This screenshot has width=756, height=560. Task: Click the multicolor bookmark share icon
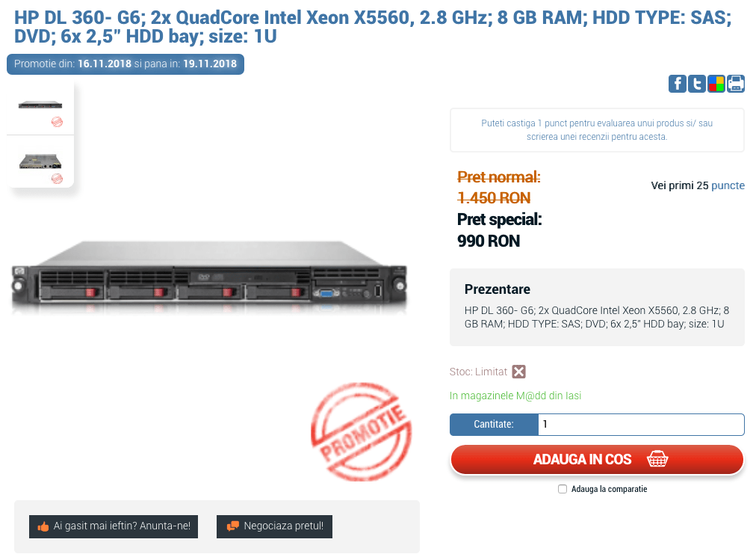[716, 84]
